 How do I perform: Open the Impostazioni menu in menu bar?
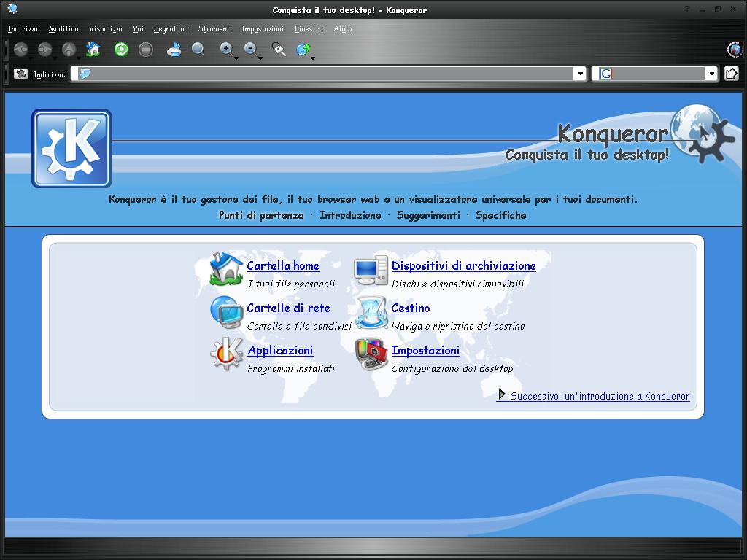[x=263, y=29]
